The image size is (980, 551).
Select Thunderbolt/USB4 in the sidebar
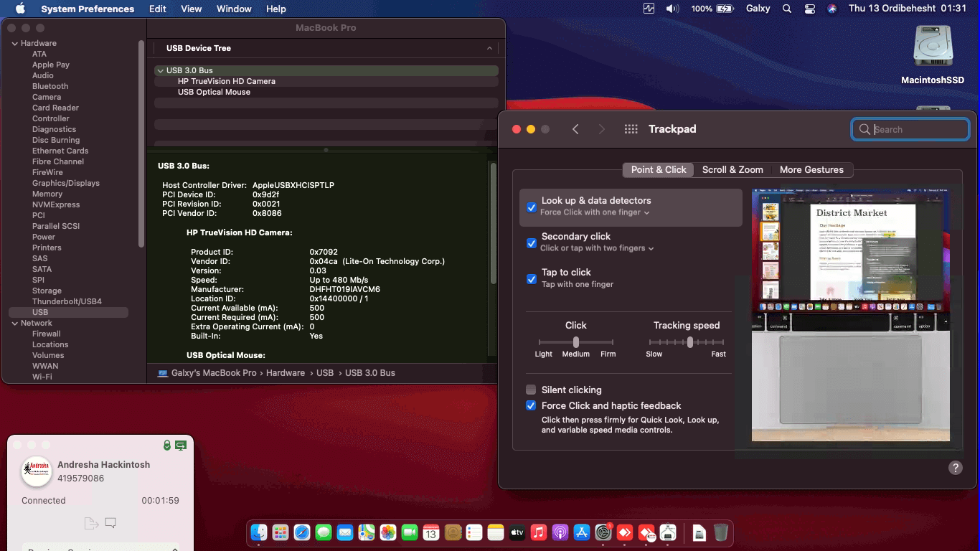(x=67, y=301)
